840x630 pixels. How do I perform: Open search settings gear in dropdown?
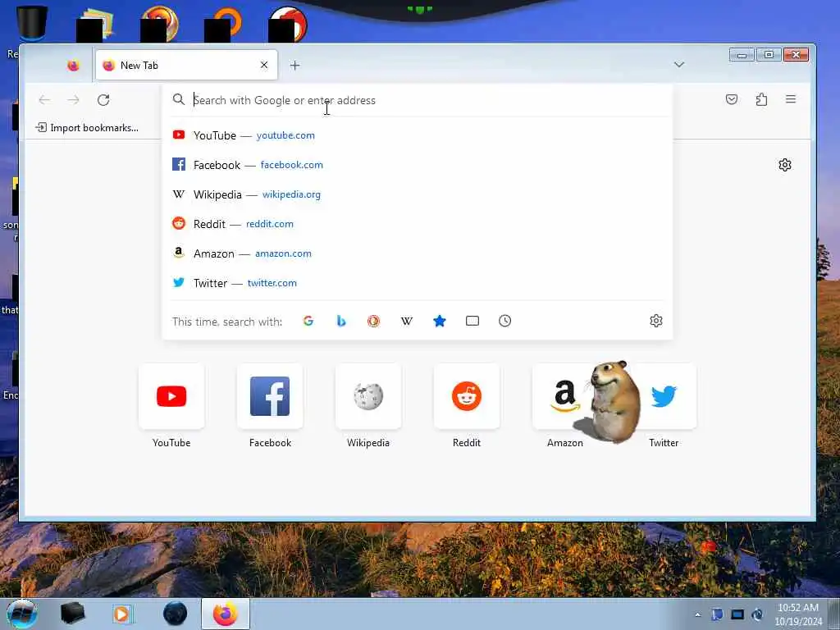click(655, 321)
